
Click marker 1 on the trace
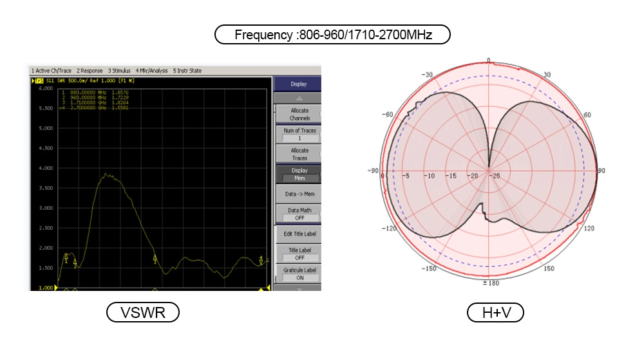point(66,258)
